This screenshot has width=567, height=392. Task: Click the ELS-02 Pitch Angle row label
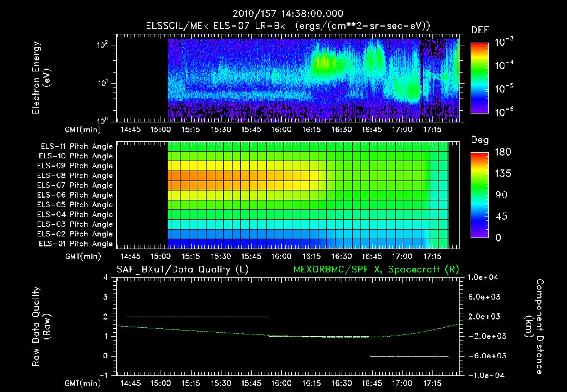(75, 234)
